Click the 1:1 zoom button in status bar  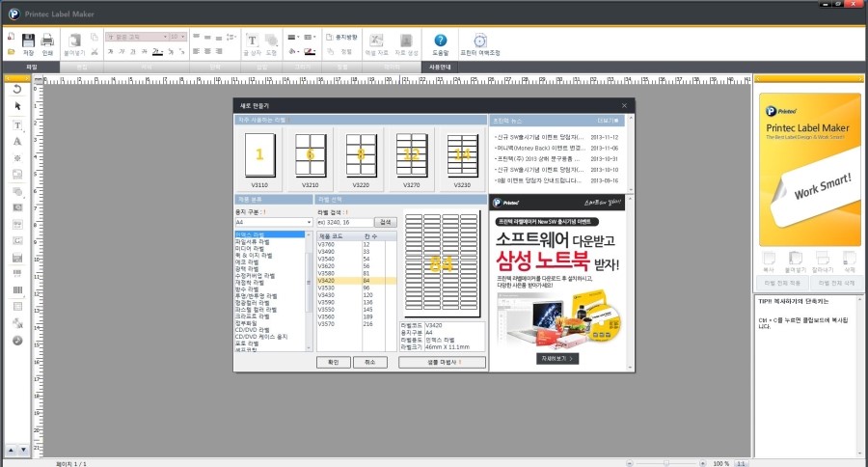tap(741, 463)
